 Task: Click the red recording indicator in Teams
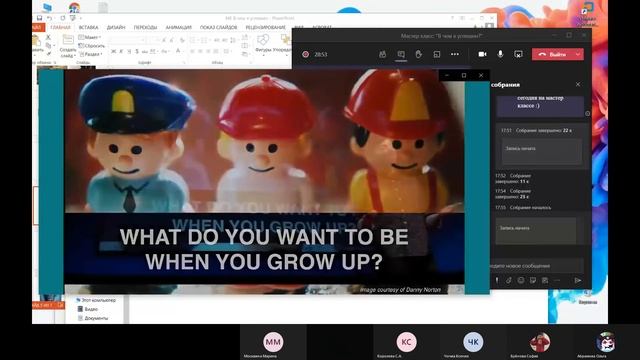click(305, 54)
